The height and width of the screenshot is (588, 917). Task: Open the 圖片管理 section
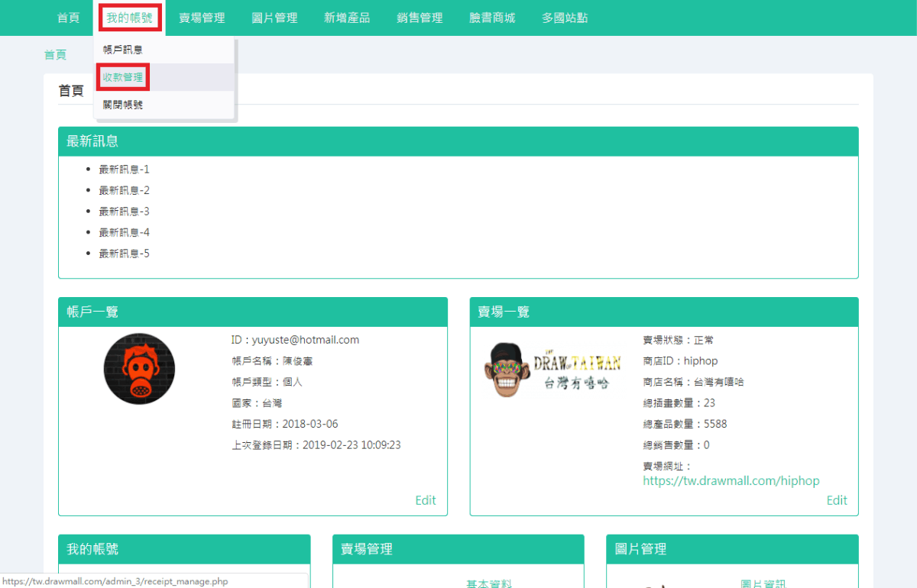[274, 17]
